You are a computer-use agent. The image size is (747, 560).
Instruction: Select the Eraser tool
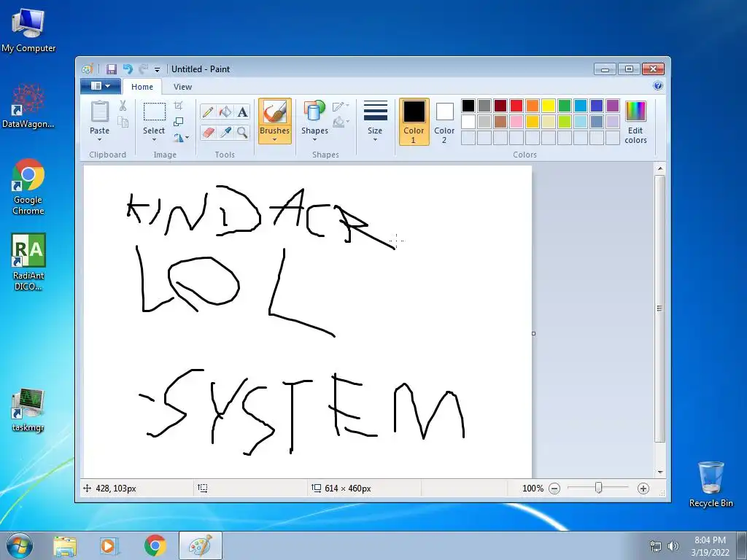tap(208, 132)
